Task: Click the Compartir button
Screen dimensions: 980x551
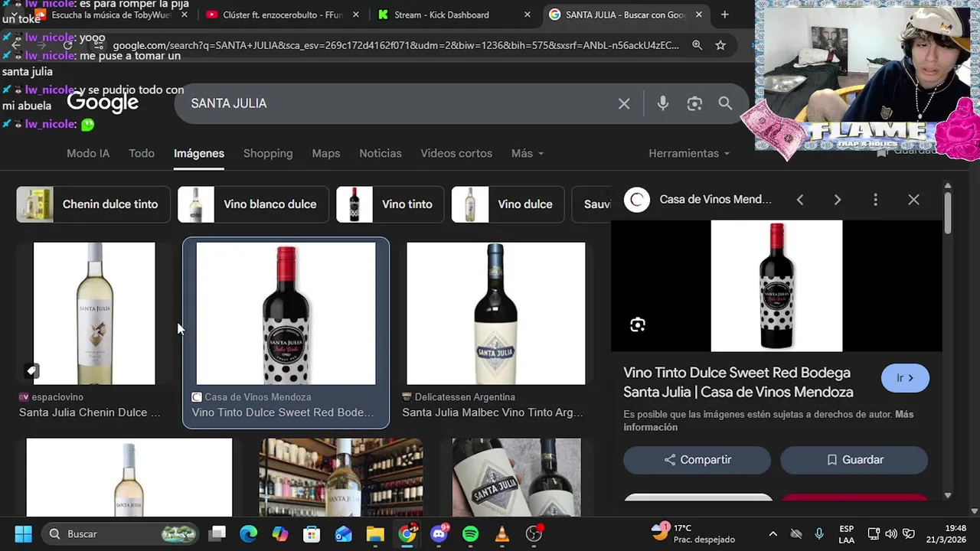Action: (697, 460)
